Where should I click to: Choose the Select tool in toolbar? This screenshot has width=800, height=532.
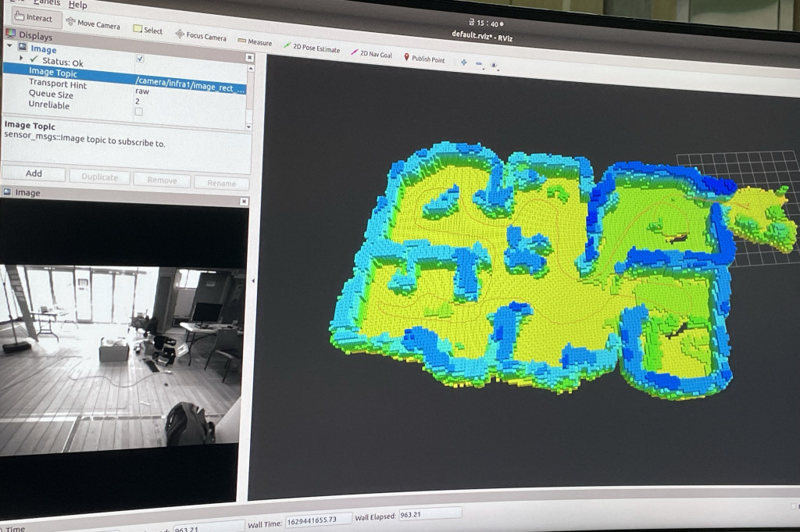coord(148,30)
